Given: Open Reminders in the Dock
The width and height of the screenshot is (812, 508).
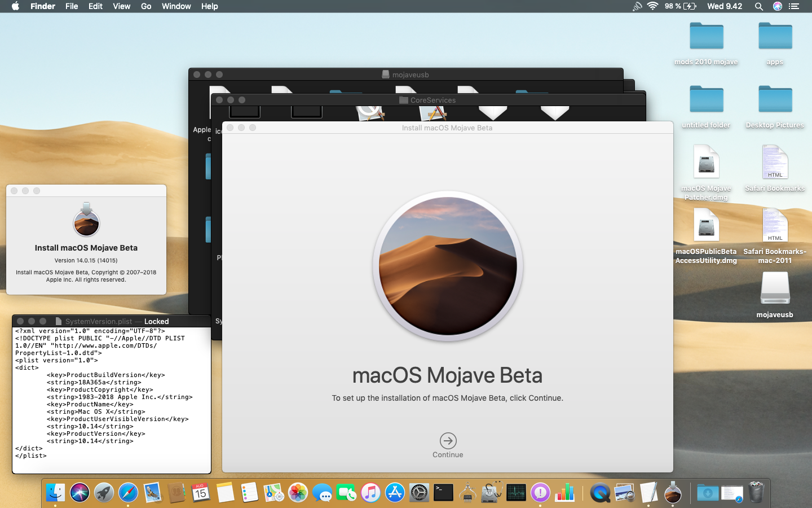Looking at the screenshot, I should (x=249, y=492).
